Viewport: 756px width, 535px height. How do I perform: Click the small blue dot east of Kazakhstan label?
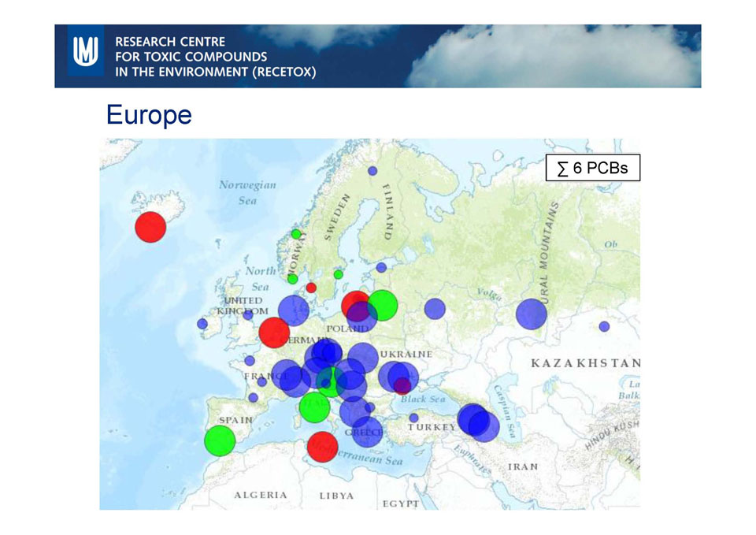click(604, 326)
